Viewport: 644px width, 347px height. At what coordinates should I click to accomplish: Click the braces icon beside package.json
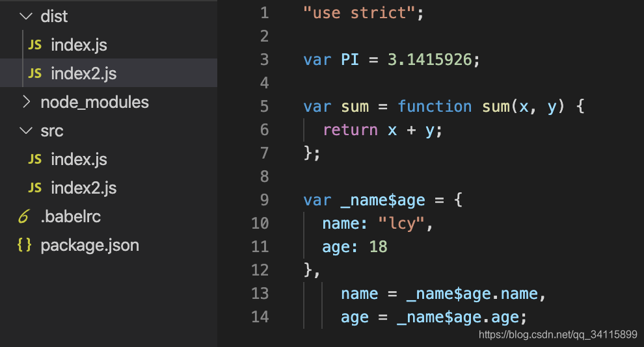24,245
